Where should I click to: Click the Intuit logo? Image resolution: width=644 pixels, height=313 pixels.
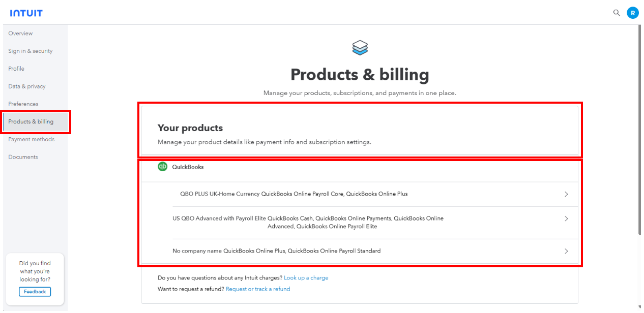(x=26, y=13)
